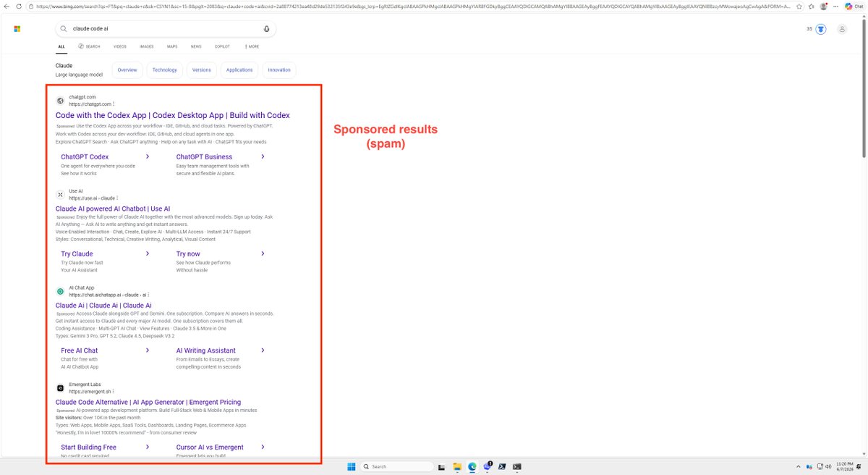
Task: Click the Technology chip
Action: tap(165, 70)
